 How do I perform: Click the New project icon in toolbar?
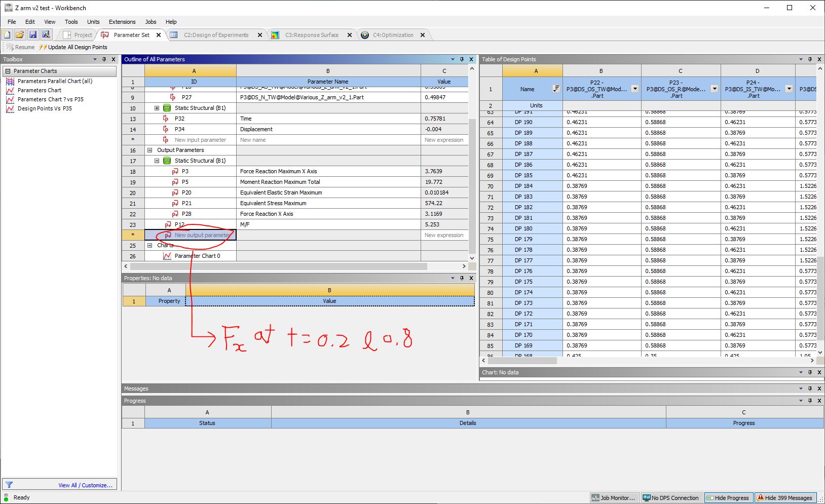7,34
